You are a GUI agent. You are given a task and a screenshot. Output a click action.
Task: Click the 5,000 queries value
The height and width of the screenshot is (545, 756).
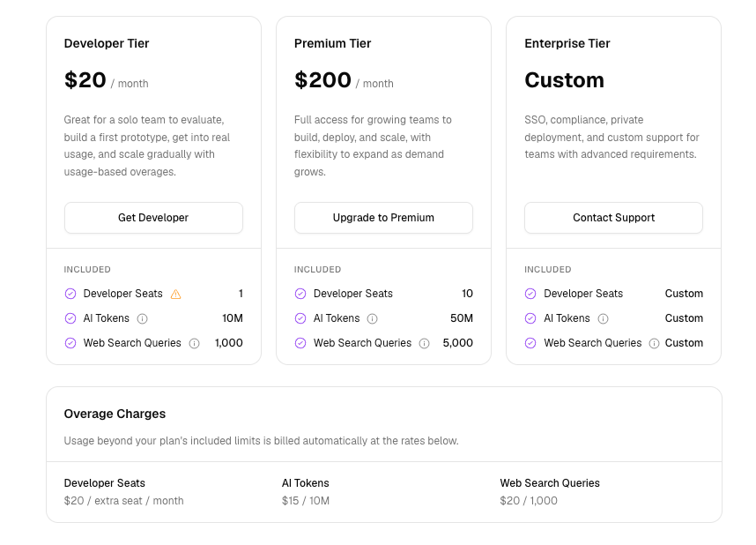coord(457,343)
